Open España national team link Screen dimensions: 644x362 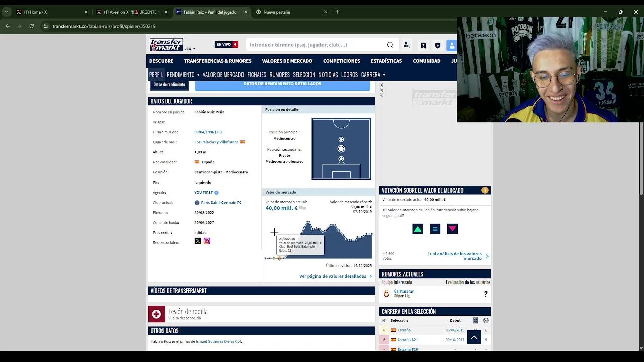[x=404, y=330]
